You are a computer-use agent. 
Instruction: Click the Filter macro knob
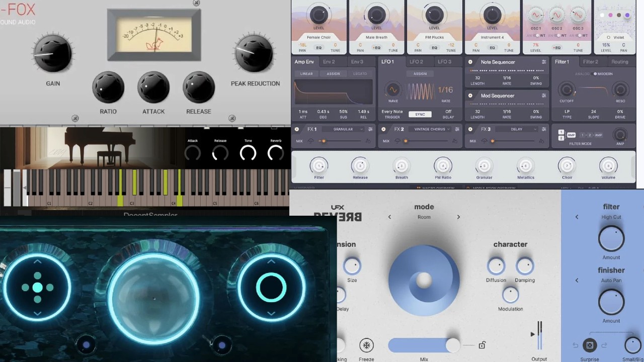pyautogui.click(x=318, y=165)
